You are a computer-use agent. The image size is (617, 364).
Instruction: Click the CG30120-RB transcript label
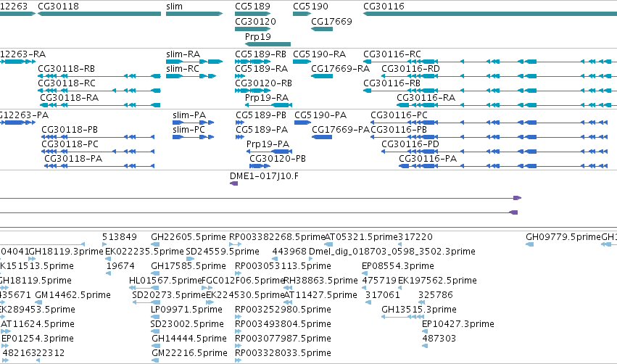(263, 83)
